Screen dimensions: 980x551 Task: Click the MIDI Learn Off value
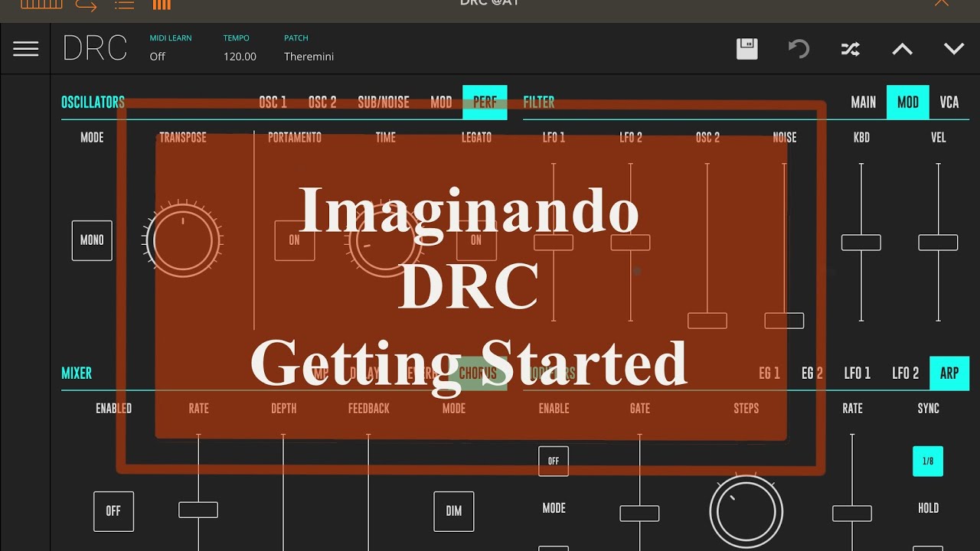tap(158, 56)
